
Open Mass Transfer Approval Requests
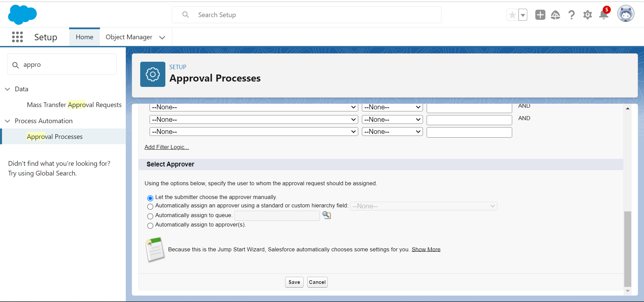pyautogui.click(x=74, y=105)
